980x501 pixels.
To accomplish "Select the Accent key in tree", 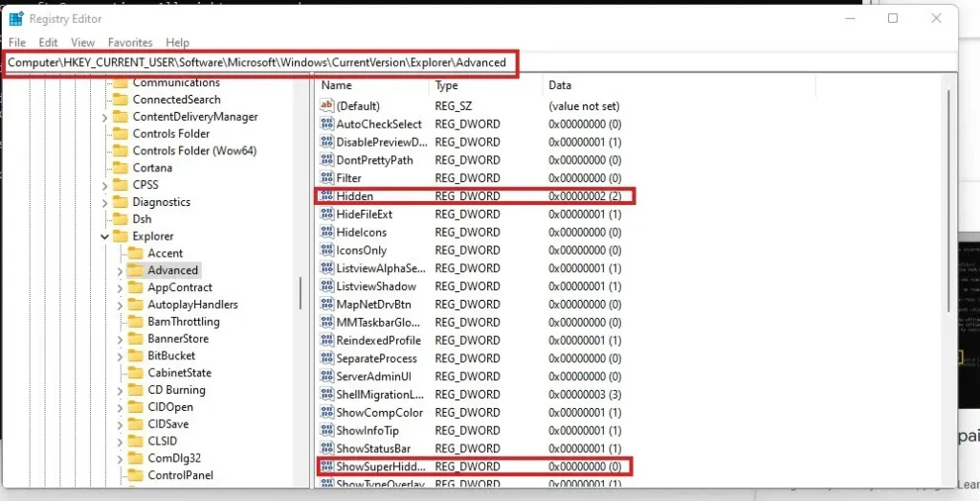I will [165, 253].
